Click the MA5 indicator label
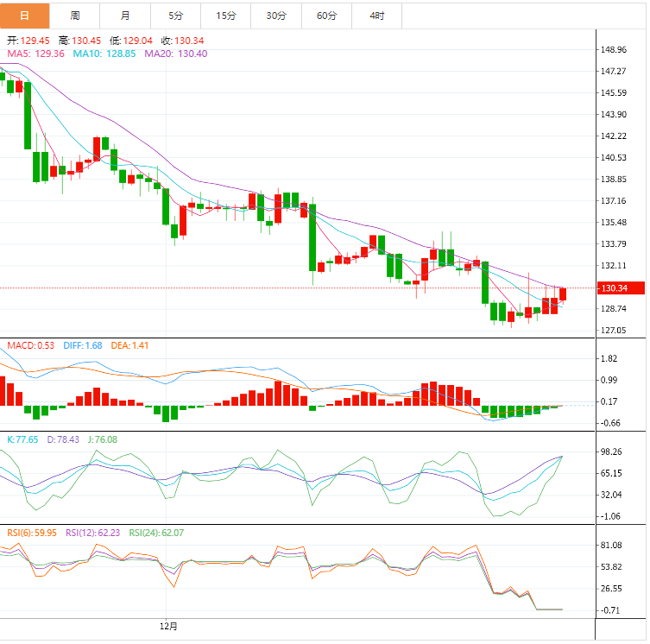This screenshot has width=650, height=644. click(x=35, y=54)
